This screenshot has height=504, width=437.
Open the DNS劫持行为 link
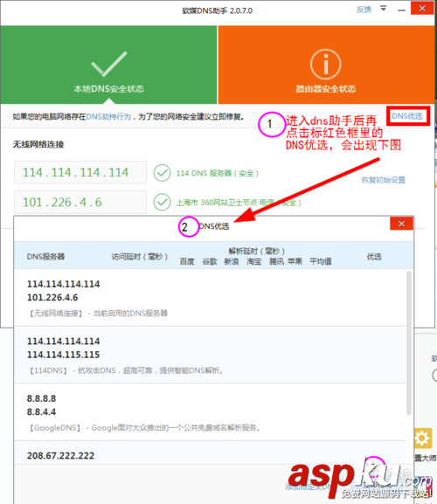coord(108,117)
